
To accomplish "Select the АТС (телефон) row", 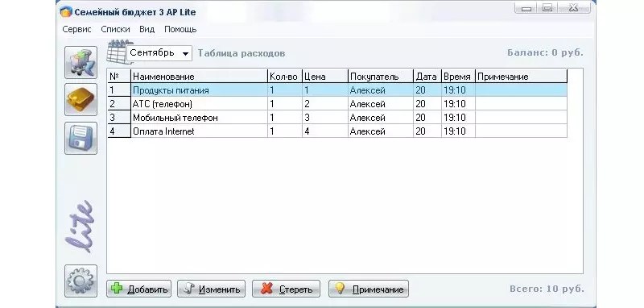I will coord(337,104).
